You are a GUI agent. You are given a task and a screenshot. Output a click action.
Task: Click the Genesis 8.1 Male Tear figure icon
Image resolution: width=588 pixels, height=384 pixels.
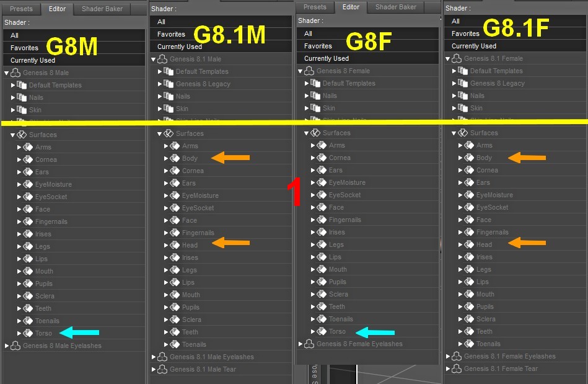click(162, 369)
